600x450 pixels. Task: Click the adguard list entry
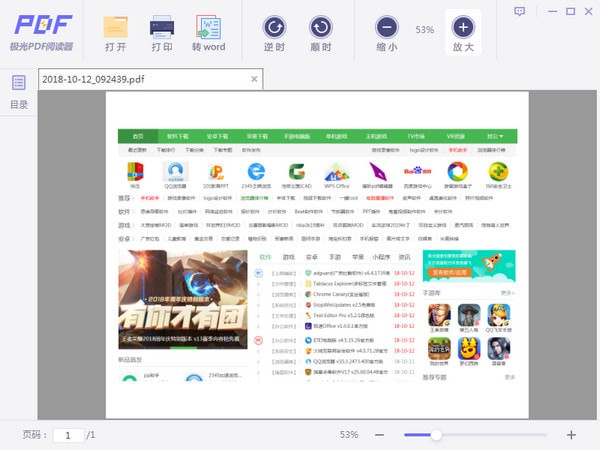click(x=347, y=273)
